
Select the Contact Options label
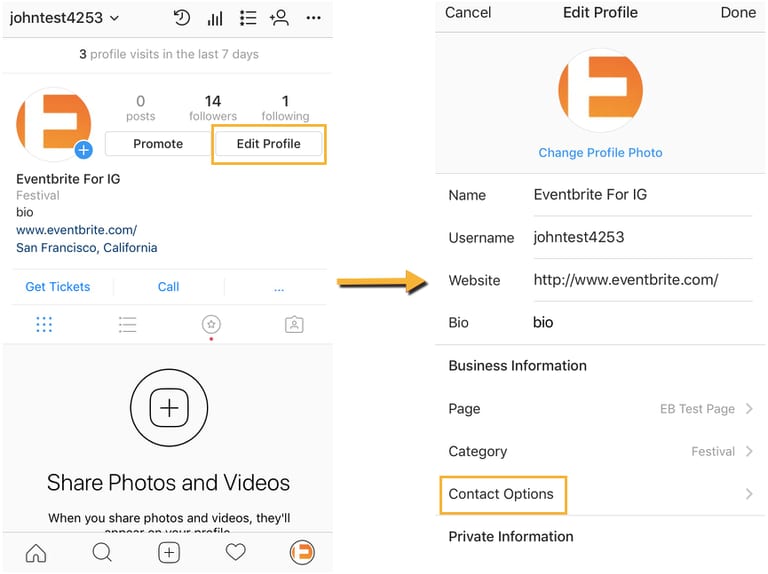click(501, 494)
